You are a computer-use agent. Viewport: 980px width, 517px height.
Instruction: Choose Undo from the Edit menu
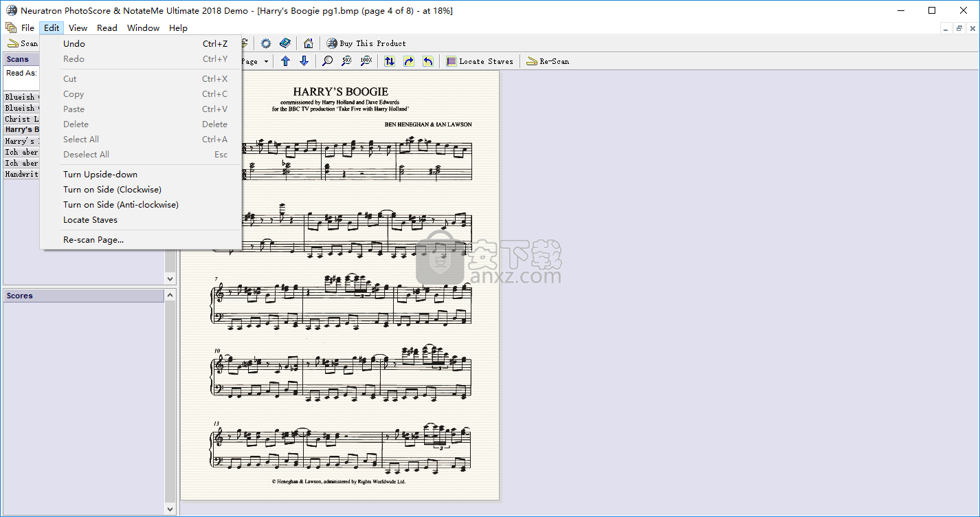pyautogui.click(x=141, y=43)
